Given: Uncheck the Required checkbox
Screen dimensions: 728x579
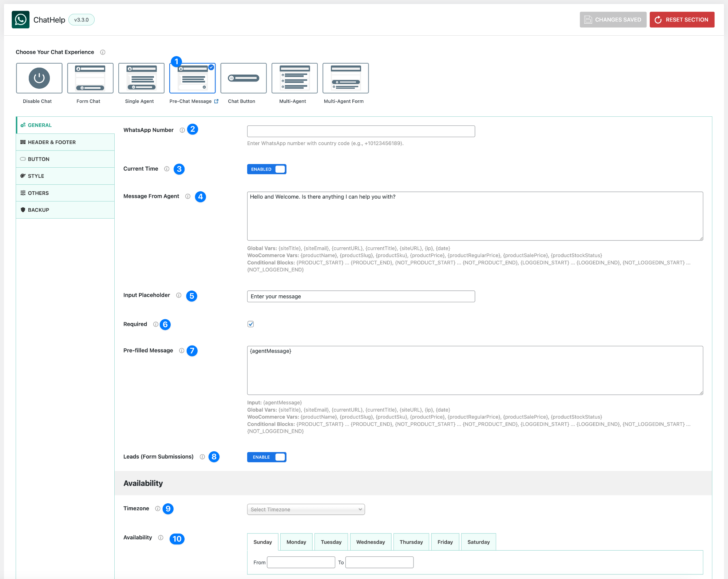Looking at the screenshot, I should [x=250, y=324].
